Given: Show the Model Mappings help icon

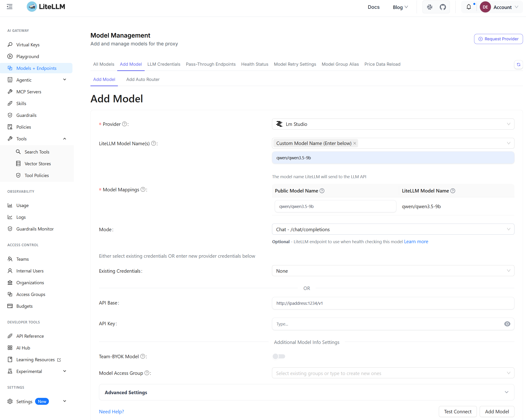Looking at the screenshot, I should pyautogui.click(x=143, y=189).
